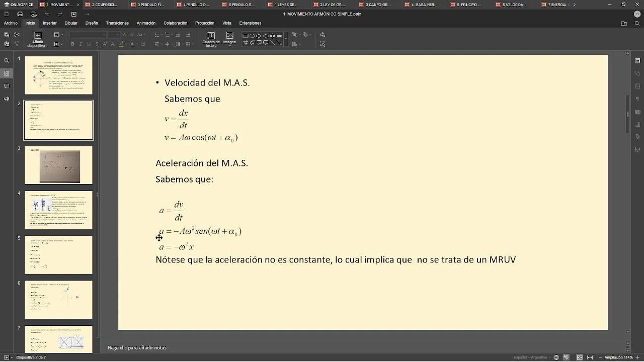Click the Imagen insert button
Viewport: 644px width, 362px height.
(x=229, y=38)
